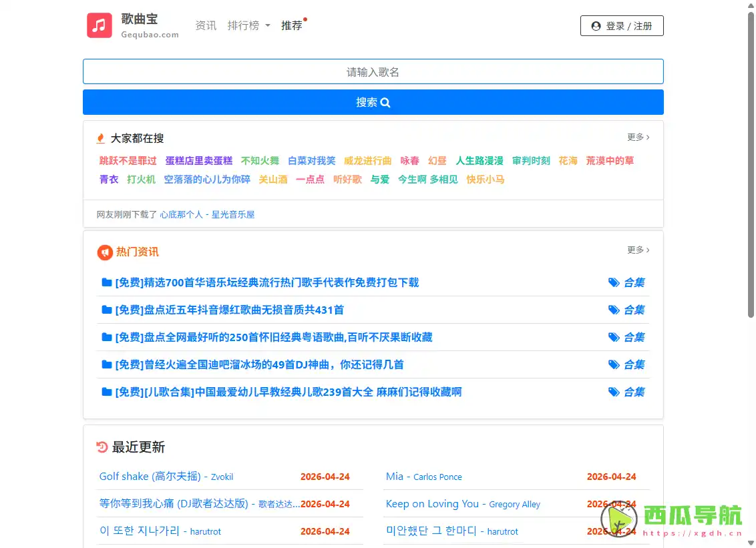Click the 登录/注册 button
Image resolution: width=756 pixels, height=548 pixels.
[x=622, y=26]
